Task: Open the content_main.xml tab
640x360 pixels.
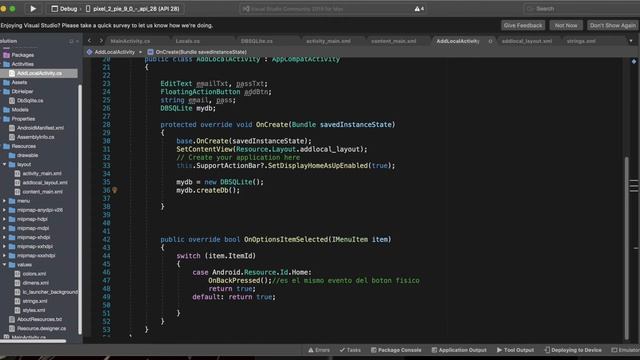Action: (x=393, y=41)
